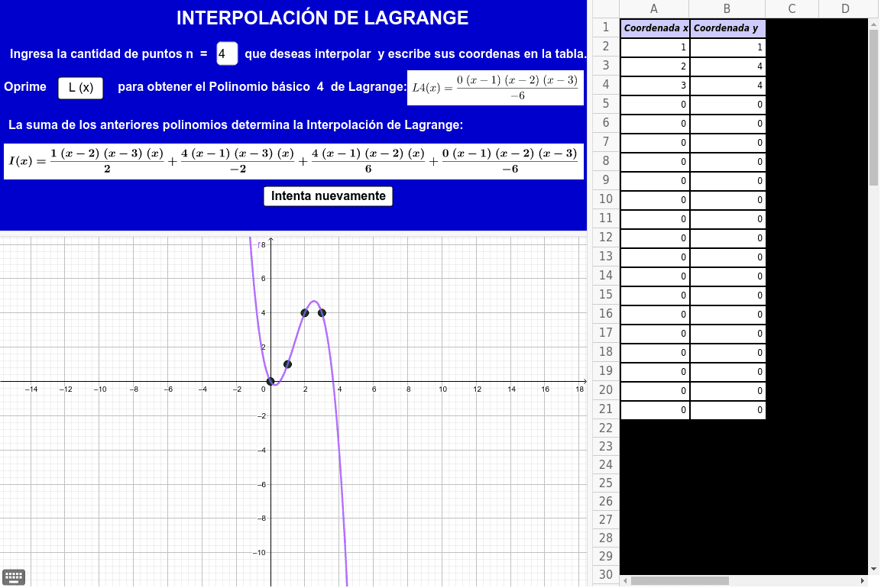This screenshot has height=588, width=881.
Task: Click the spreadsheet scroll down arrow
Action: point(874,568)
